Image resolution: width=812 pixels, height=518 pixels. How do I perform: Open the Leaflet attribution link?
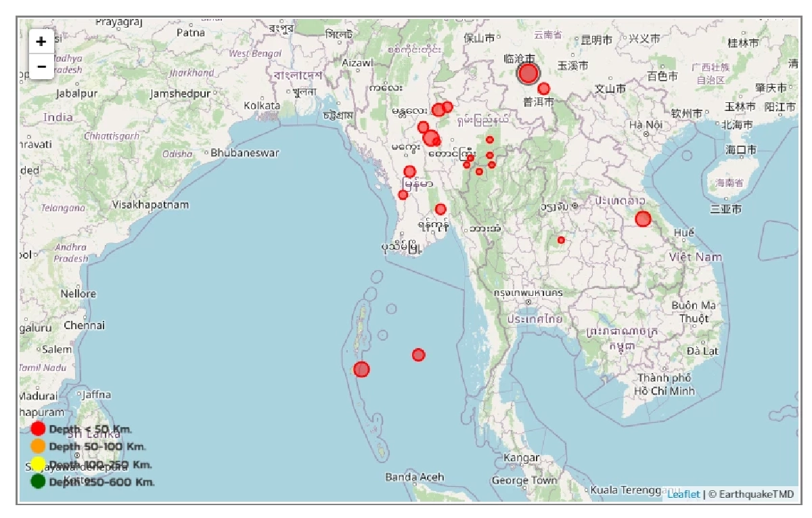(x=683, y=494)
